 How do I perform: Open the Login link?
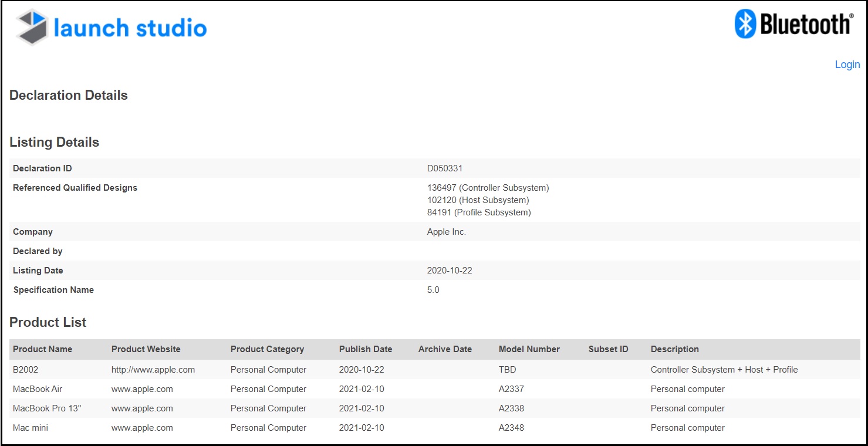click(847, 65)
